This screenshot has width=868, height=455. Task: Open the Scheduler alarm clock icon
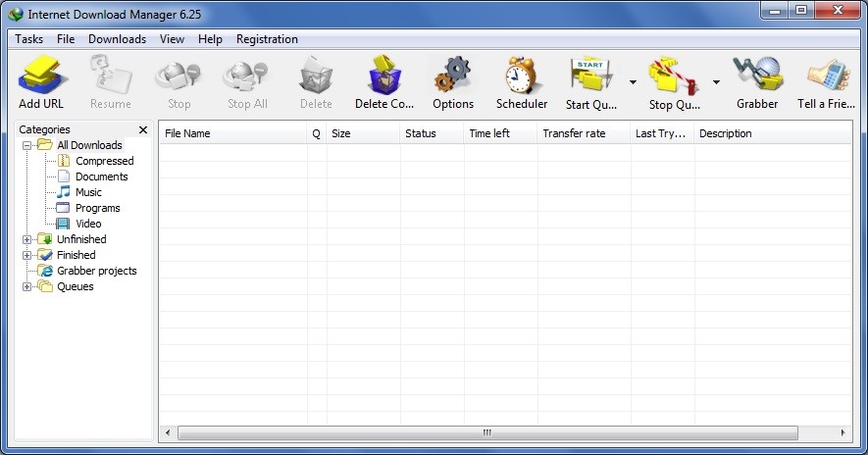point(522,75)
